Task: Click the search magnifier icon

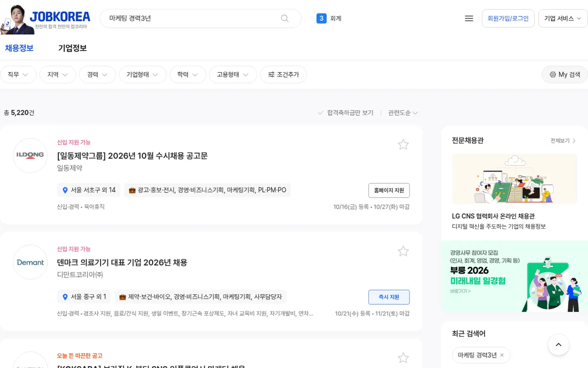Action: pyautogui.click(x=285, y=18)
